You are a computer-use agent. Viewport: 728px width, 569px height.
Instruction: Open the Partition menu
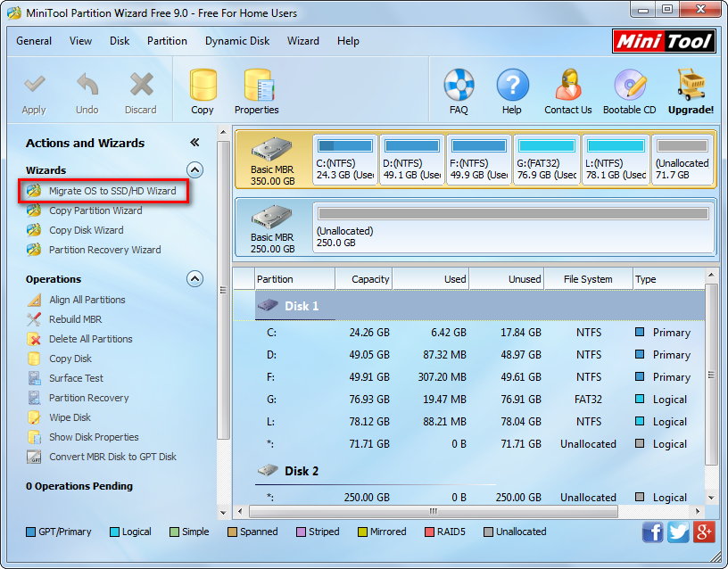pos(167,41)
